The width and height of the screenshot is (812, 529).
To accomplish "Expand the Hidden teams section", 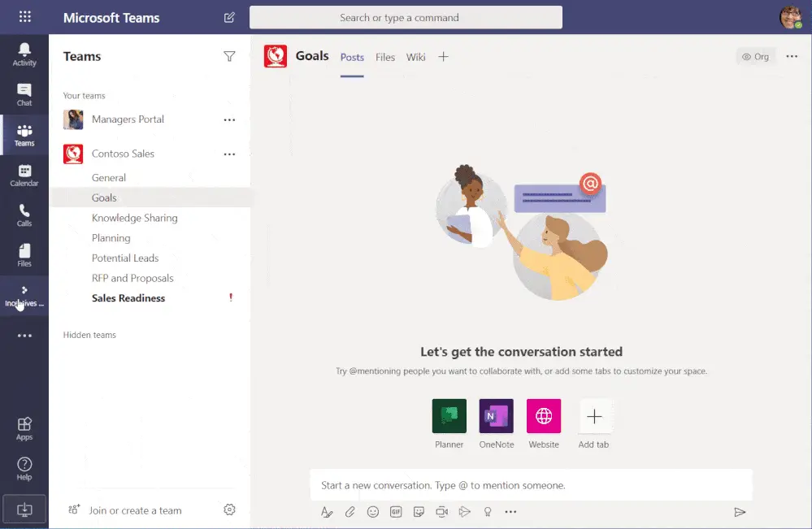I will click(x=89, y=335).
